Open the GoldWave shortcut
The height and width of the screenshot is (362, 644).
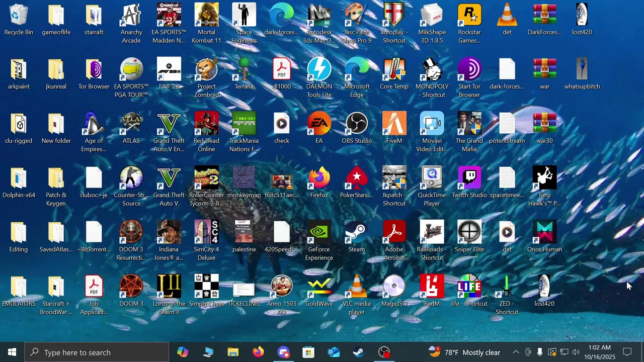pos(319,292)
